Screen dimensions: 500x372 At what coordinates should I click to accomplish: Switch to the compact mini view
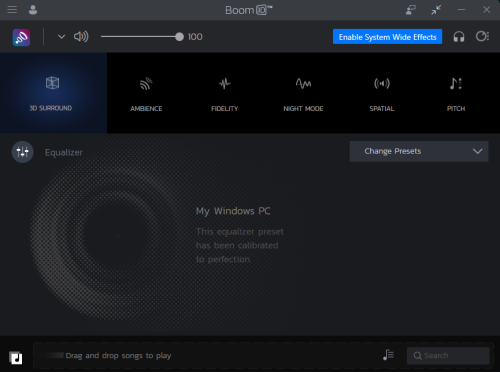point(436,10)
